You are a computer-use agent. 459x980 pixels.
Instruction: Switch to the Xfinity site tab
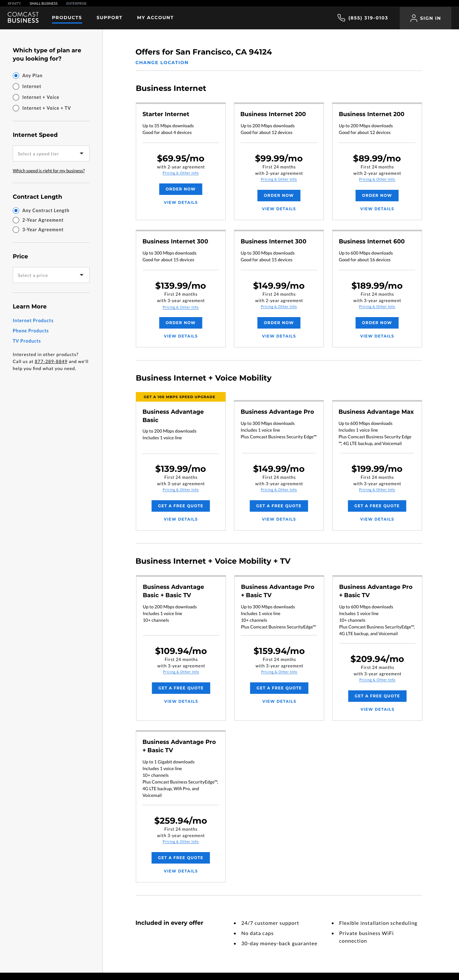tap(14, 4)
